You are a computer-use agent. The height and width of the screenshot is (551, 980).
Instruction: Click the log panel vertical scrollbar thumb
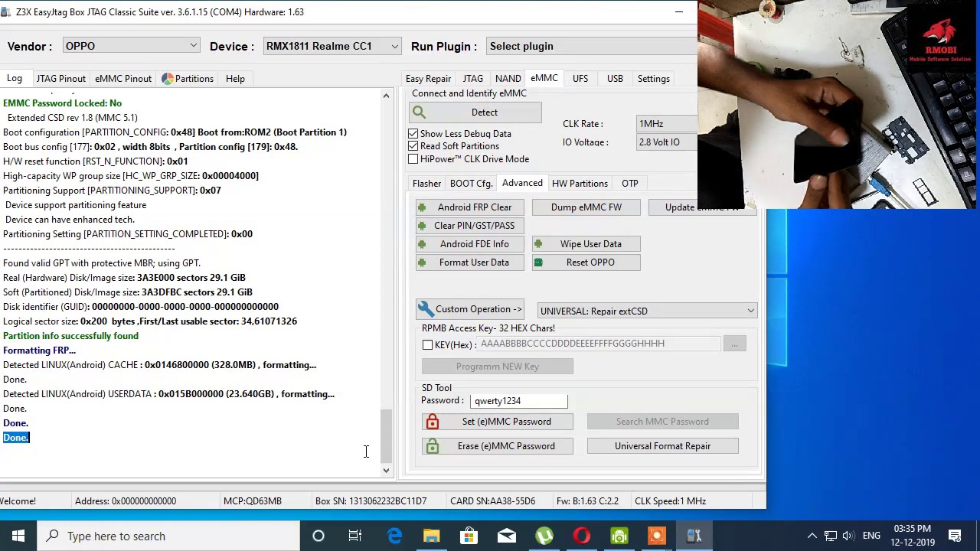(386, 436)
